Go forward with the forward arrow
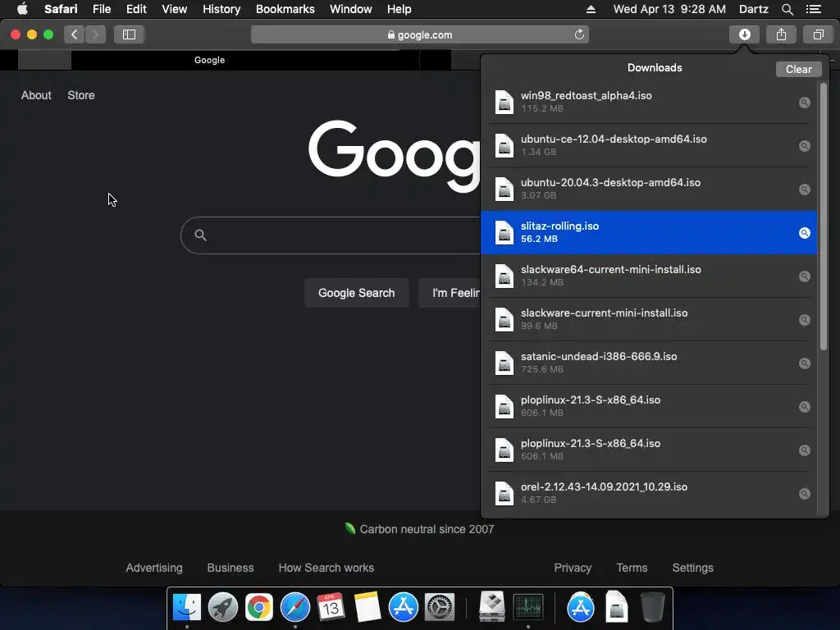 [x=95, y=34]
